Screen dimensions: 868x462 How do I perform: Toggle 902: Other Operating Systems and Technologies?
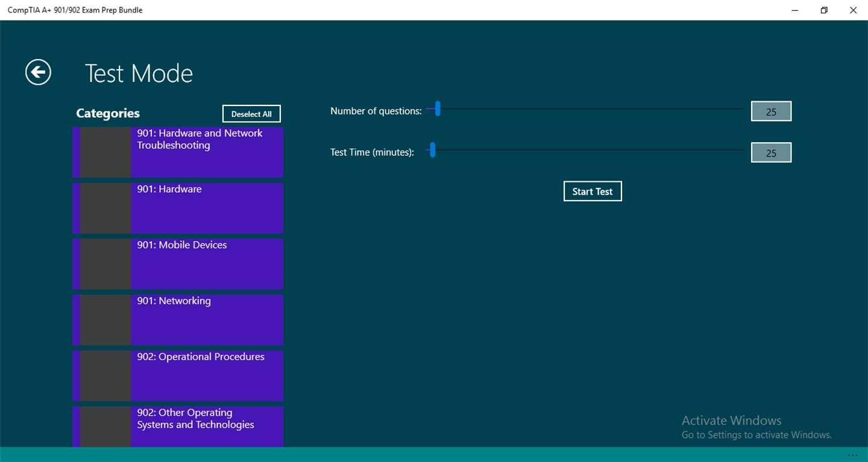point(178,426)
